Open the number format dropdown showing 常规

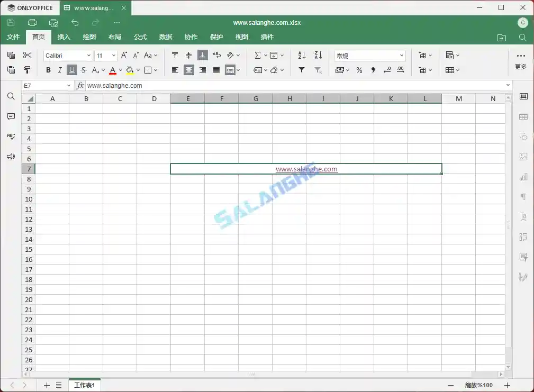pyautogui.click(x=369, y=55)
